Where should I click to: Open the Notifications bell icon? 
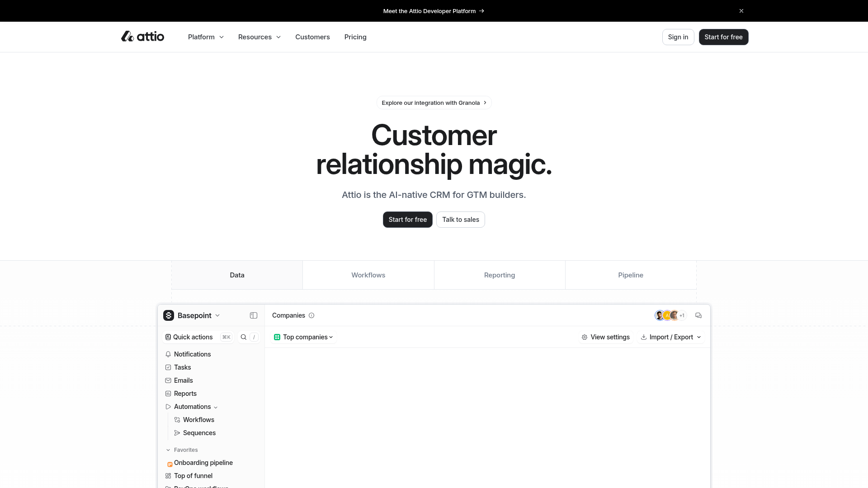(192, 354)
